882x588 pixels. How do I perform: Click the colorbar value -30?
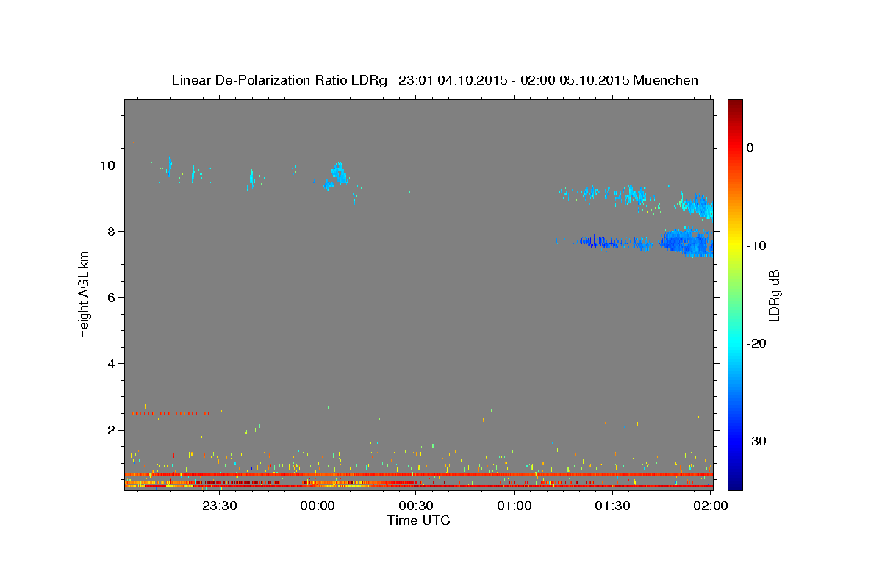(757, 441)
